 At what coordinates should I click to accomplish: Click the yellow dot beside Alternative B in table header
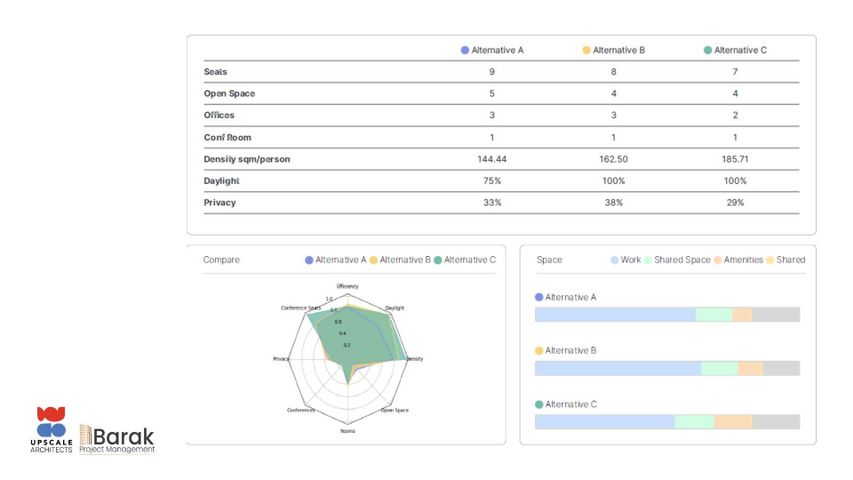(x=587, y=50)
